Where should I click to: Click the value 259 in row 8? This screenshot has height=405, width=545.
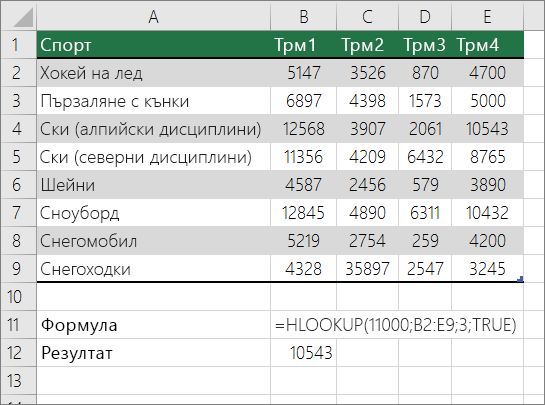pyautogui.click(x=425, y=241)
